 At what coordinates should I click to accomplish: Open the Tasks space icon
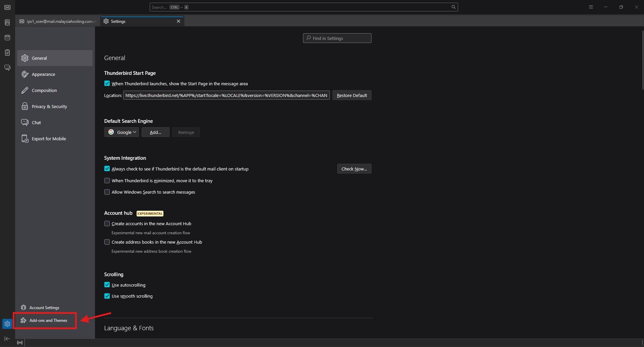click(x=7, y=53)
